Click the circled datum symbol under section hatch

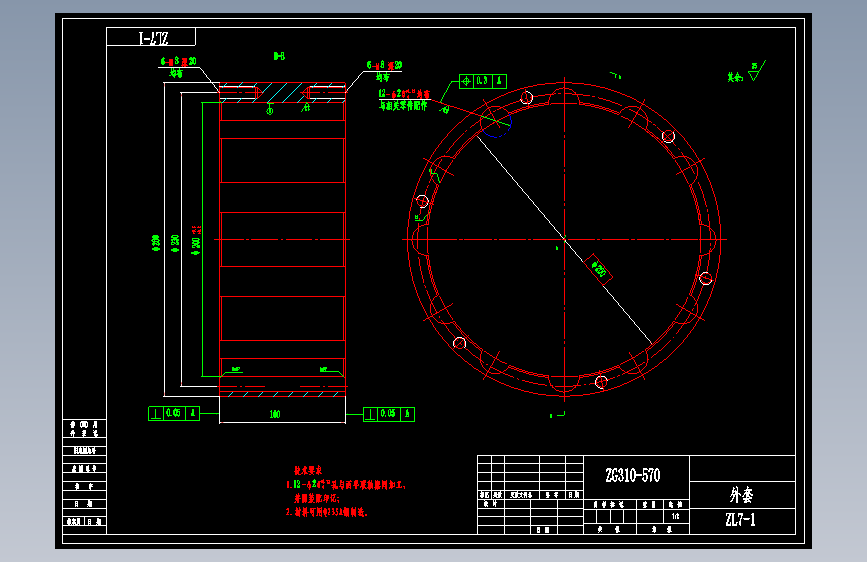(270, 111)
